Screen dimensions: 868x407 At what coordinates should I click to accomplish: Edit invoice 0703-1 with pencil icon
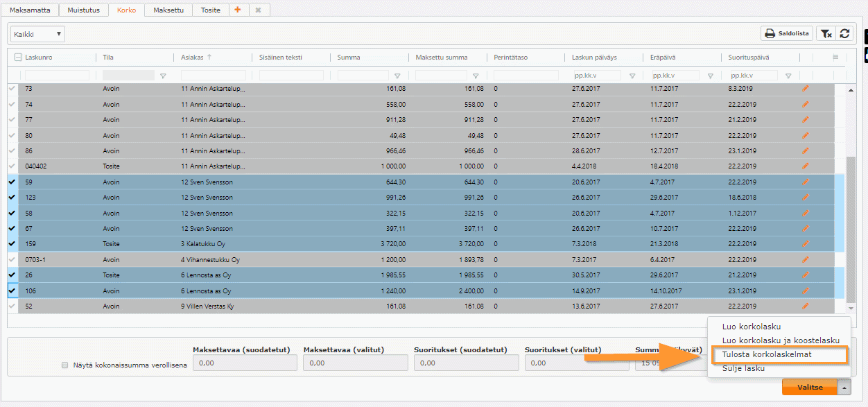click(x=806, y=259)
